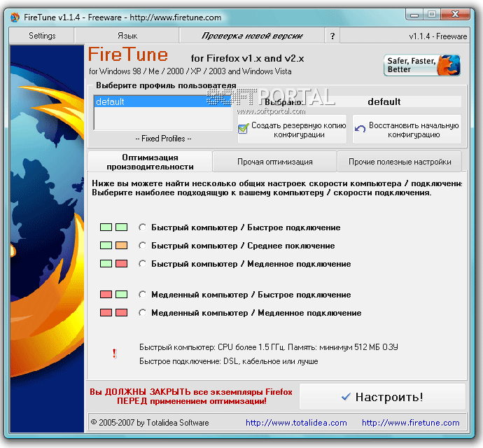Click the Fixed Profiles label
483x448 pixels.
(x=163, y=139)
